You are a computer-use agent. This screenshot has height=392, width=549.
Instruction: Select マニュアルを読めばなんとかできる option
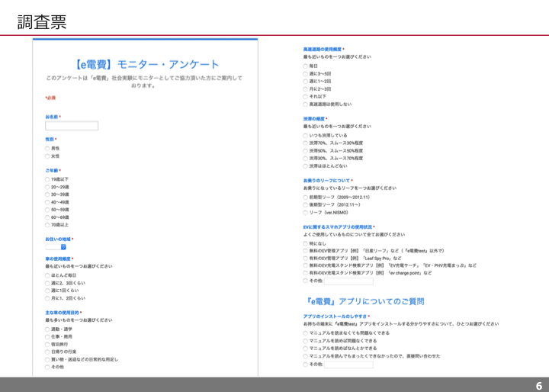point(305,349)
